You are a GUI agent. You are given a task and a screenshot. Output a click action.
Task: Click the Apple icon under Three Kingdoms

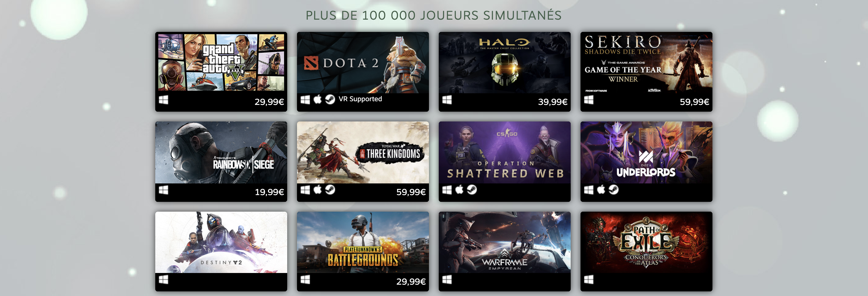318,190
